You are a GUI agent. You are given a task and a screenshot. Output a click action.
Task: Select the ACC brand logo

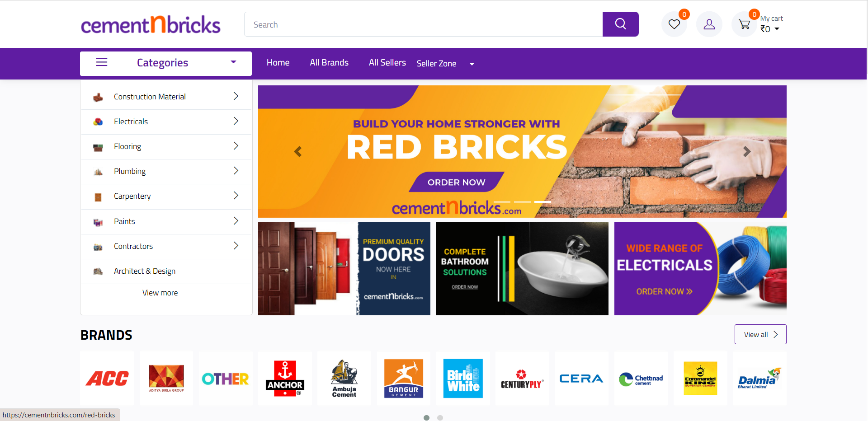(x=107, y=379)
